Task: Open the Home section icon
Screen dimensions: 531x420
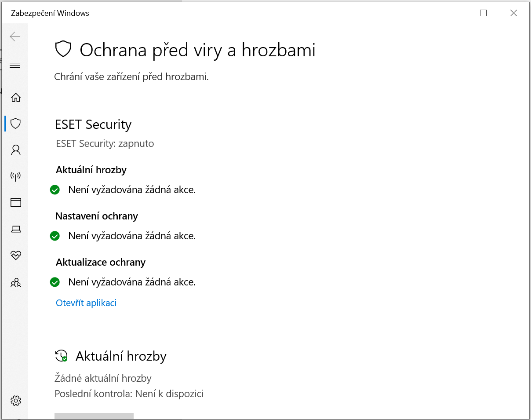Action: (16, 97)
